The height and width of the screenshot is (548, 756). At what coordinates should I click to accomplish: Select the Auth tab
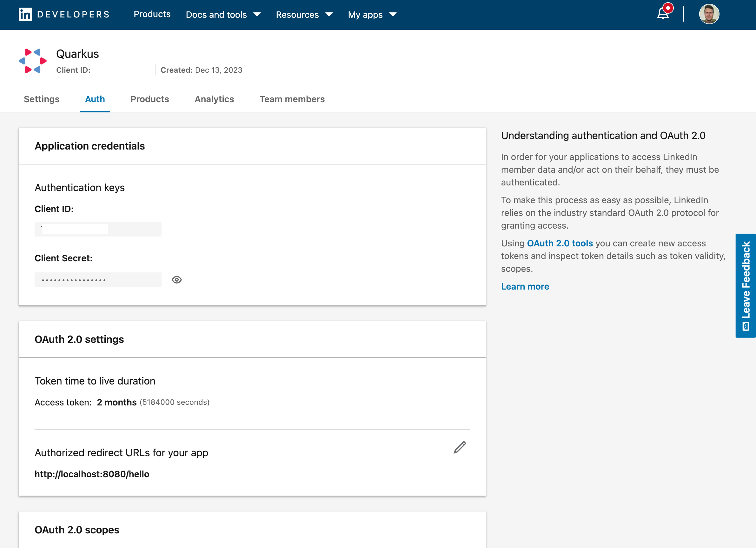(95, 99)
